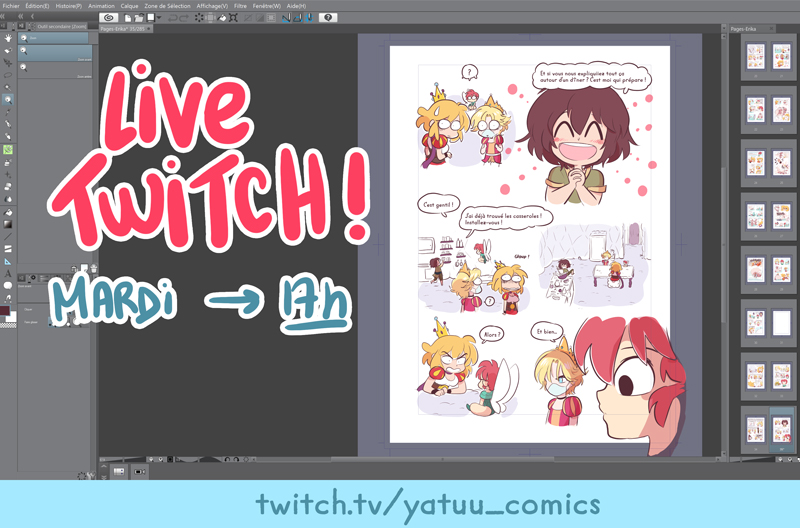This screenshot has height=528, width=800.
Task: Select the Lasso selection tool
Action: click(x=8, y=75)
